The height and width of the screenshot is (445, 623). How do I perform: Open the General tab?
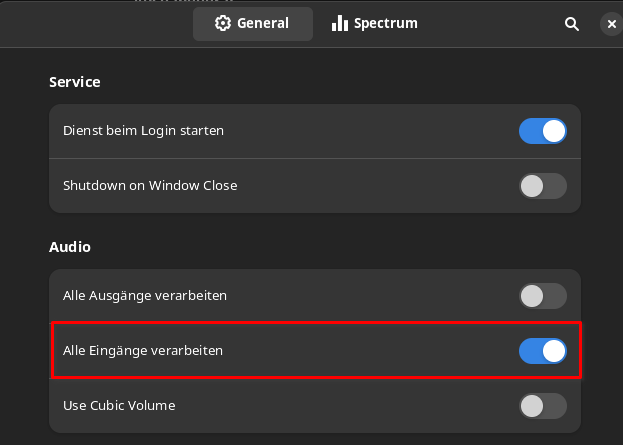(252, 23)
